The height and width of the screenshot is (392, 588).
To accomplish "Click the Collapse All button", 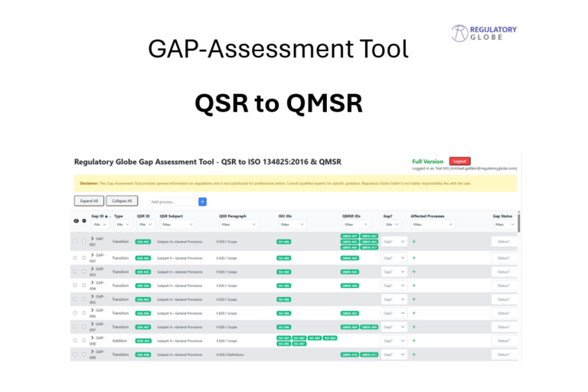I will tap(122, 201).
